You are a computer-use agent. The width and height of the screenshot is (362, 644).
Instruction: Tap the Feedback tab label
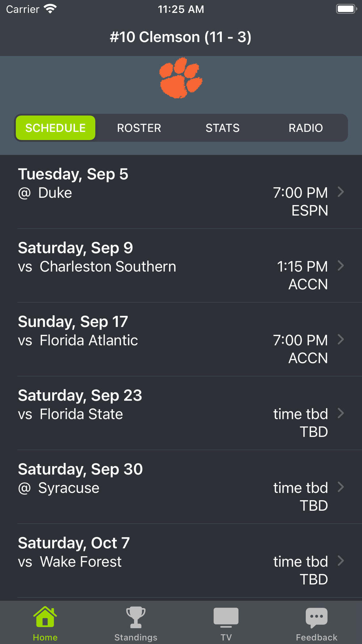pos(316,637)
